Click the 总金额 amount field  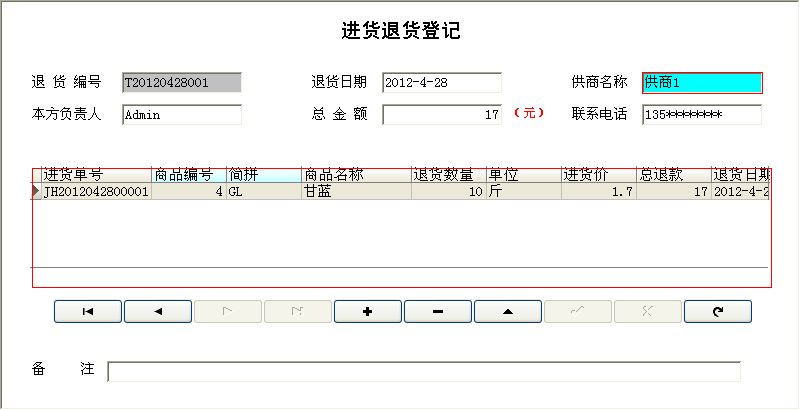(x=441, y=115)
